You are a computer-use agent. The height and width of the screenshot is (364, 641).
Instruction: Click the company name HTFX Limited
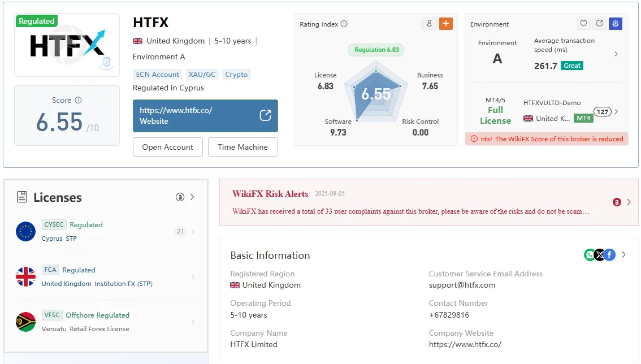(253, 344)
